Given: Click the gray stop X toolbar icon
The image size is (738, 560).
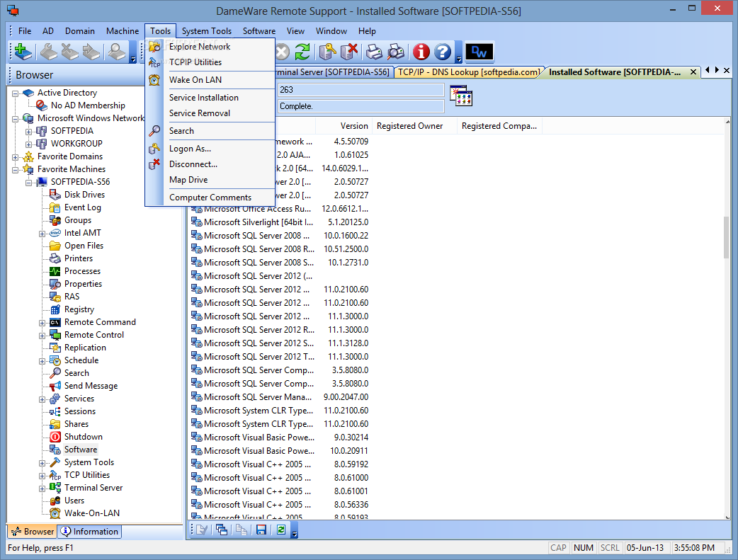Looking at the screenshot, I should pos(282,52).
